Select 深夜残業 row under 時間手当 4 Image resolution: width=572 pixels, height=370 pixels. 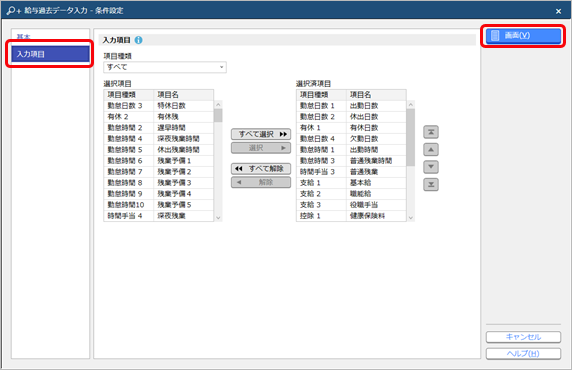point(159,216)
